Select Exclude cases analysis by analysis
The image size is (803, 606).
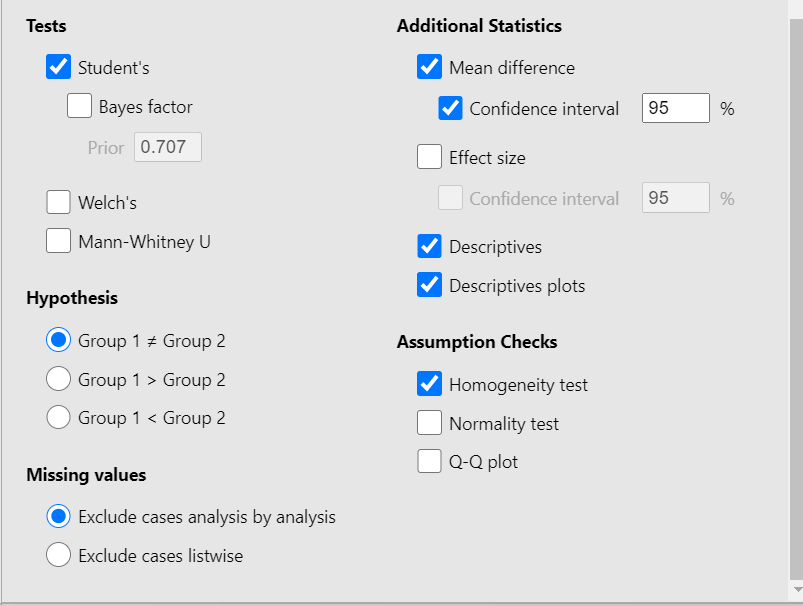[59, 517]
